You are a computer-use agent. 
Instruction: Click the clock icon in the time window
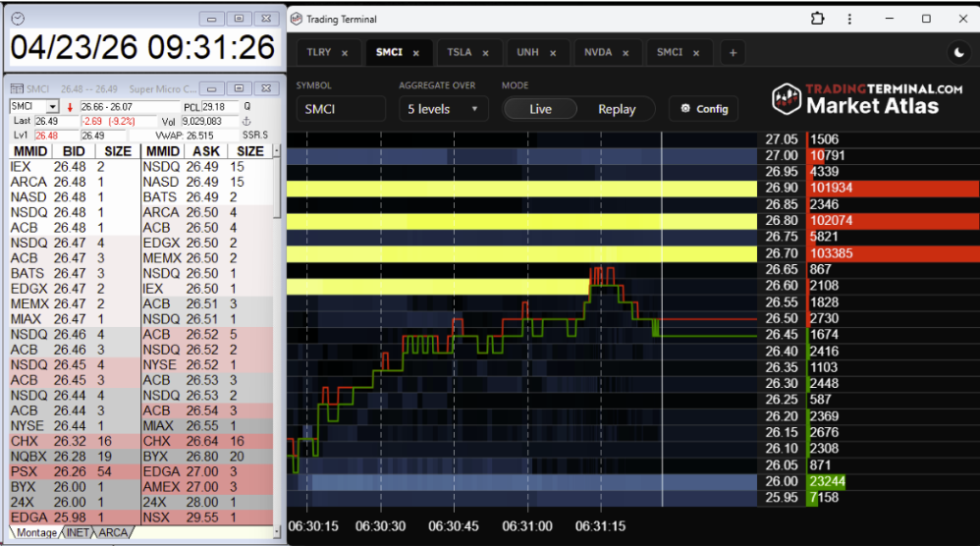pos(17,19)
